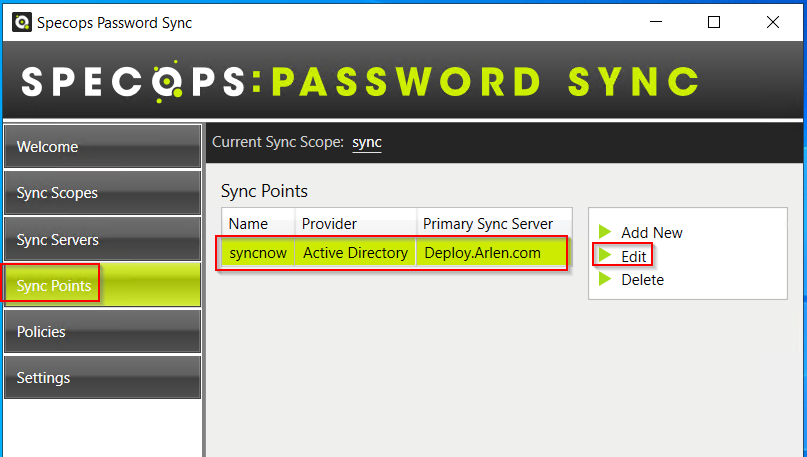Minimize the Specops Password Sync window

point(656,22)
